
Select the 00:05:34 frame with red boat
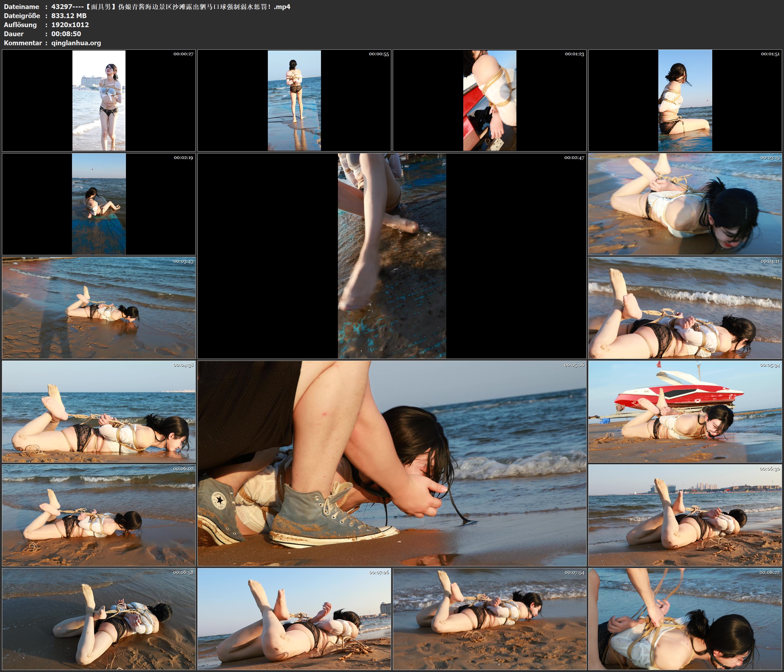pos(685,411)
